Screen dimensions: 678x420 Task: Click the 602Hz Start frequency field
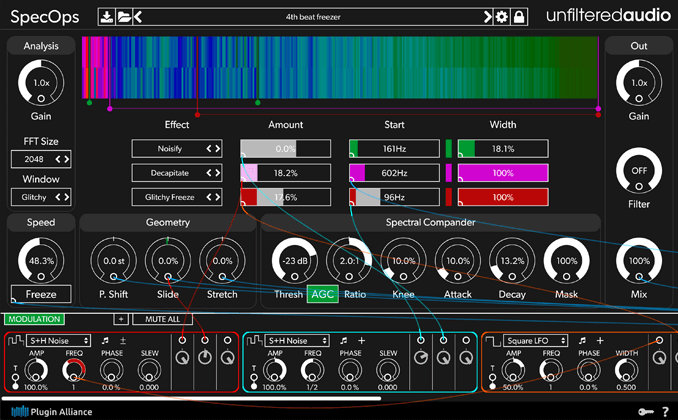[x=393, y=173]
